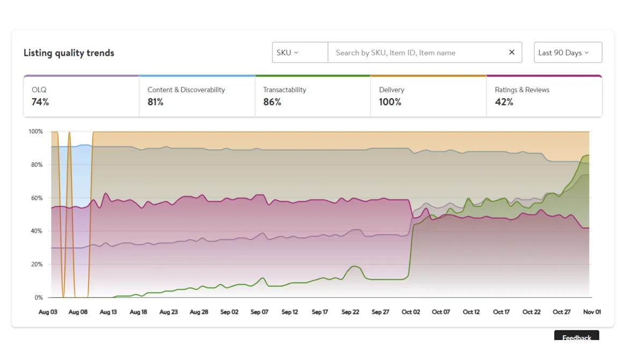Click the Oct 02 date label on the axis
Image resolution: width=644 pixels, height=362 pixels.
click(x=411, y=312)
